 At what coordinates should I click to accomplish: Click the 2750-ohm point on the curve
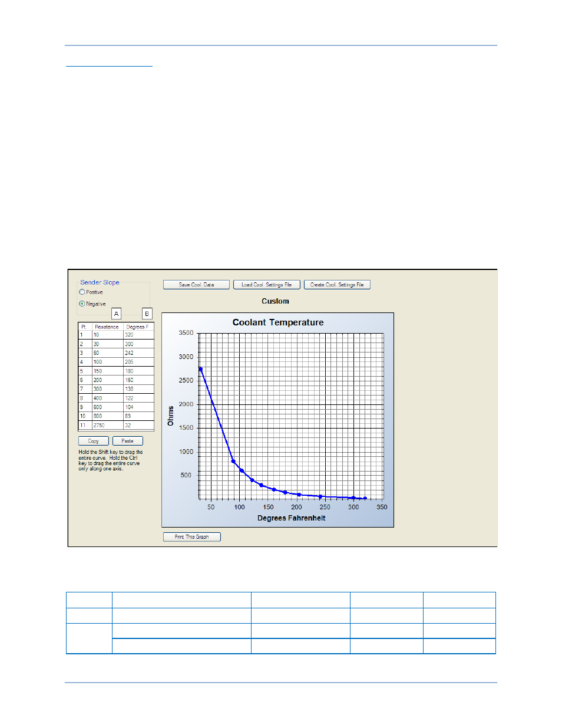point(201,370)
